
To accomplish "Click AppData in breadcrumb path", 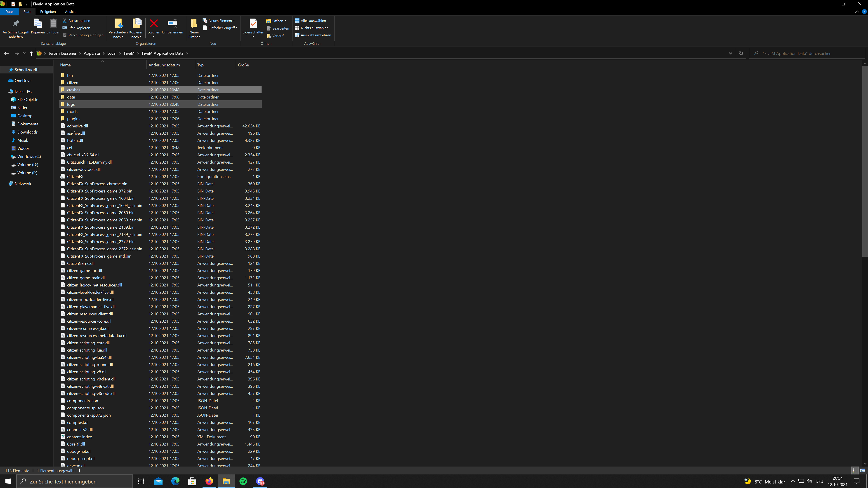I will point(92,53).
